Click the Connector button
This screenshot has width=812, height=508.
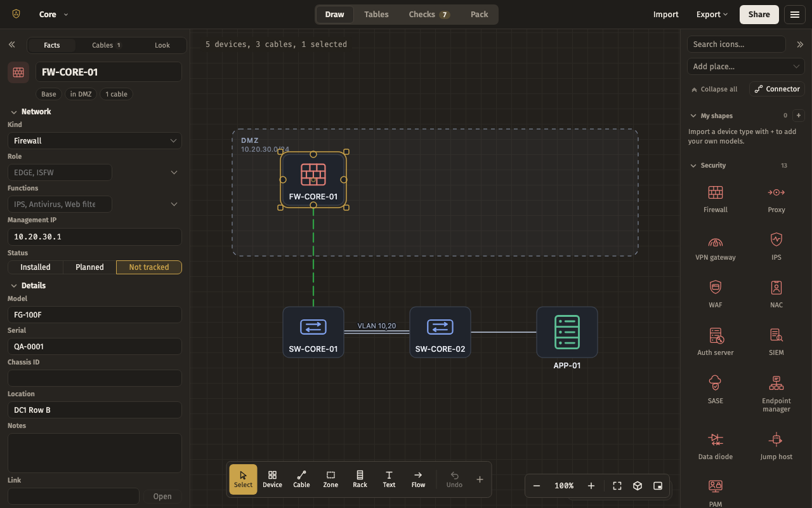click(777, 89)
